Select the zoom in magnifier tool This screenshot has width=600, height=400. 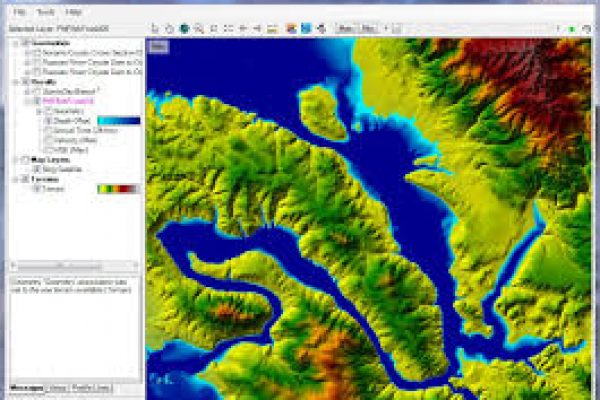[x=199, y=29]
